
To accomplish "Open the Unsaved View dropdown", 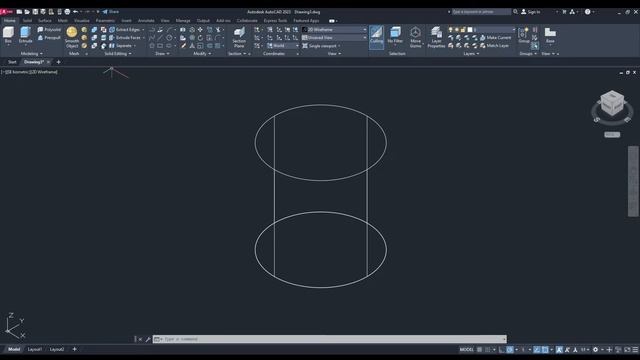I will point(334,38).
